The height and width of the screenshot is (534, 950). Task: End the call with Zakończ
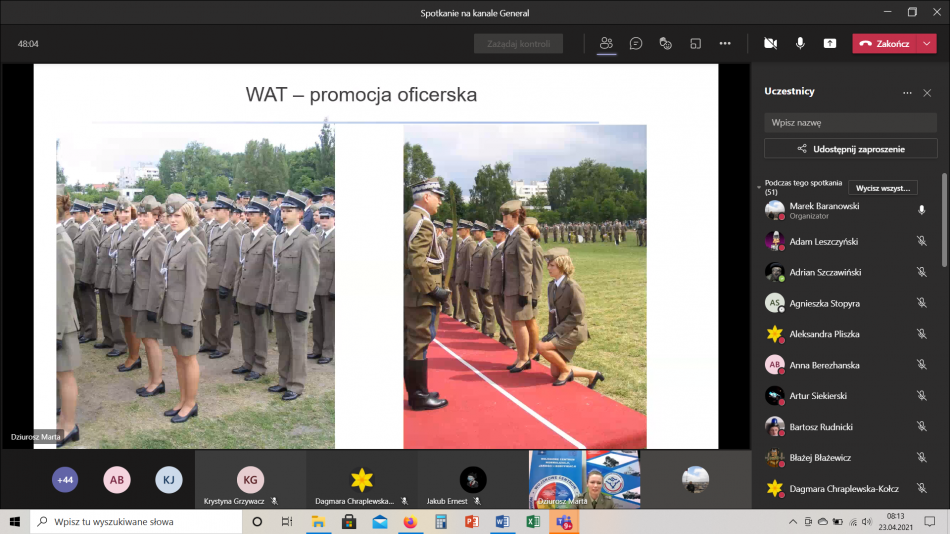[x=885, y=44]
